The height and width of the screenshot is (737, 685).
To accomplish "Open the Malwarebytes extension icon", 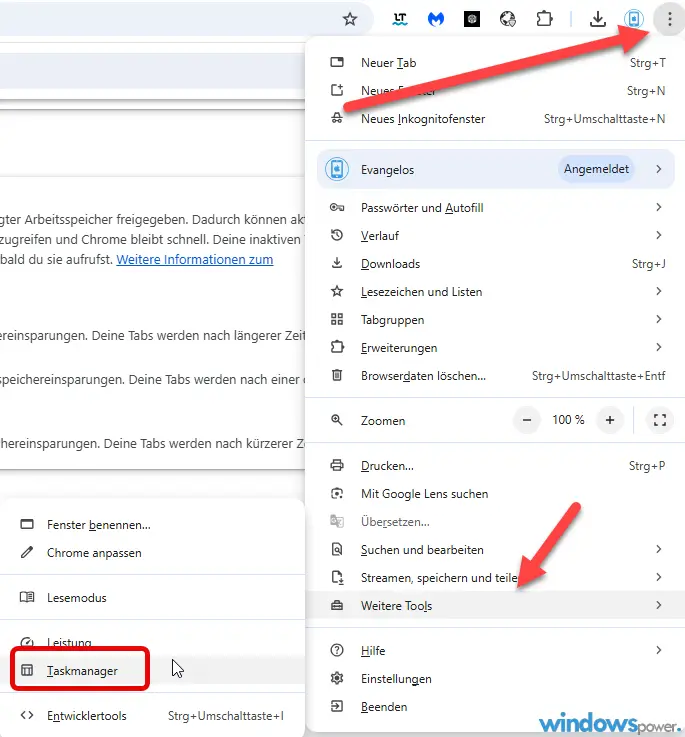I will pyautogui.click(x=436, y=19).
